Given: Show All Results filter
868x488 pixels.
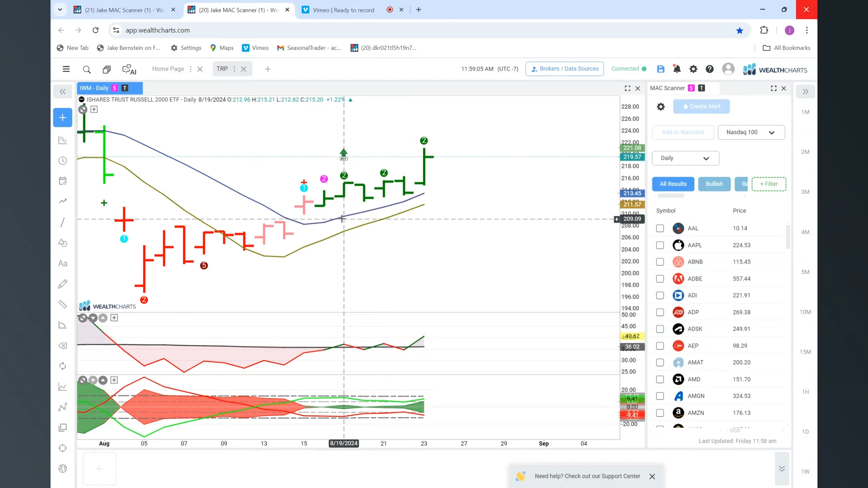Looking at the screenshot, I should [673, 184].
